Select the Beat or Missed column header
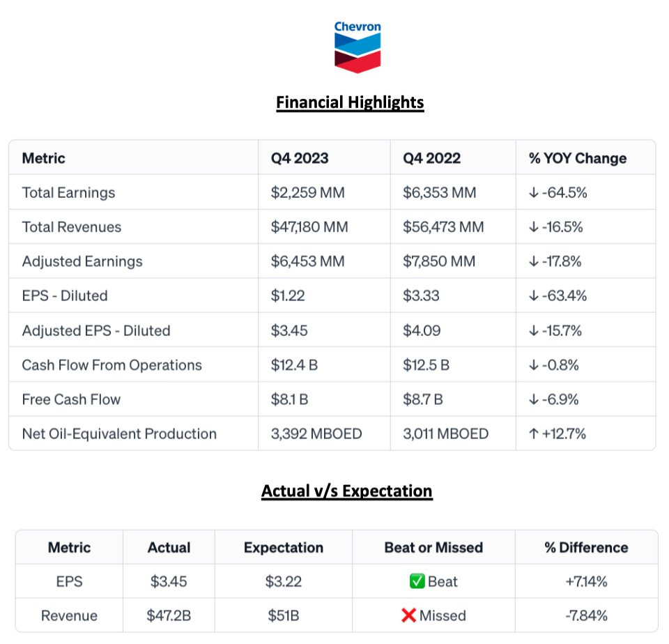This screenshot has height=644, width=669. point(433,547)
